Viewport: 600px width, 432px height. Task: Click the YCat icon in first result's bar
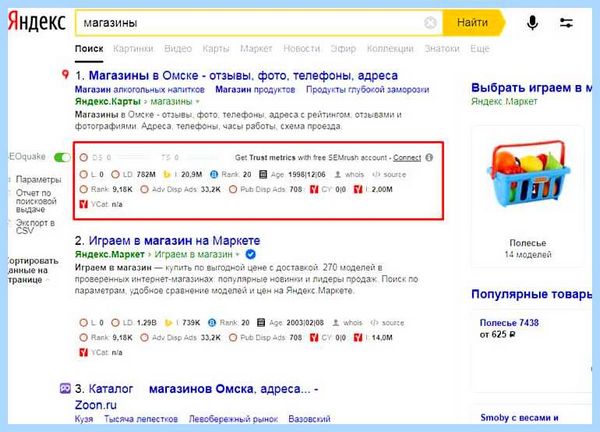(x=83, y=204)
